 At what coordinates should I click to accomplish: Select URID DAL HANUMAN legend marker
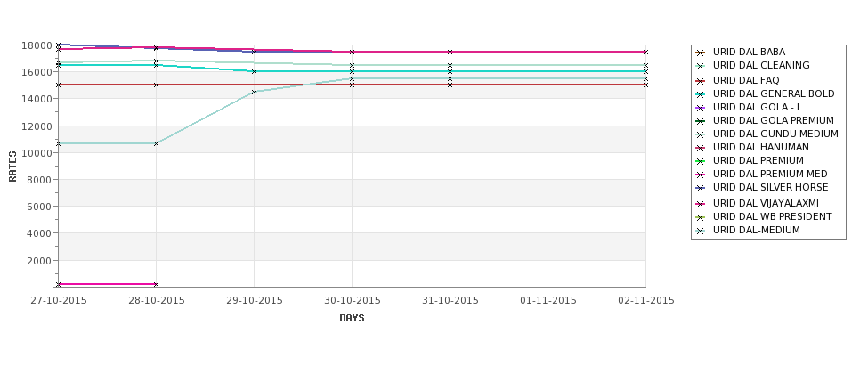point(701,148)
